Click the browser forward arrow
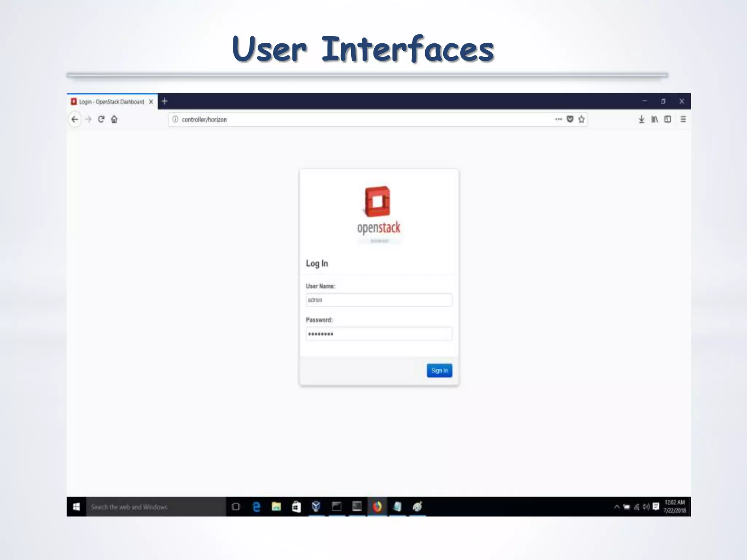The image size is (747, 560). coord(88,119)
